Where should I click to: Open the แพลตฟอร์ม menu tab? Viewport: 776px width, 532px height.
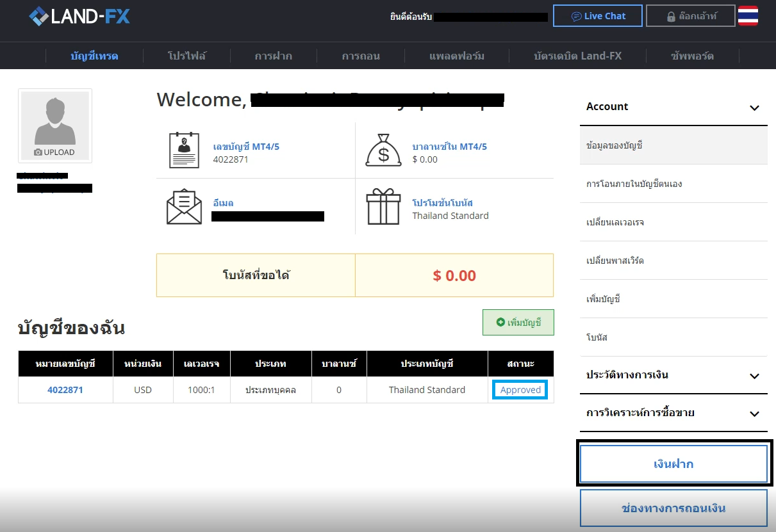coord(457,56)
